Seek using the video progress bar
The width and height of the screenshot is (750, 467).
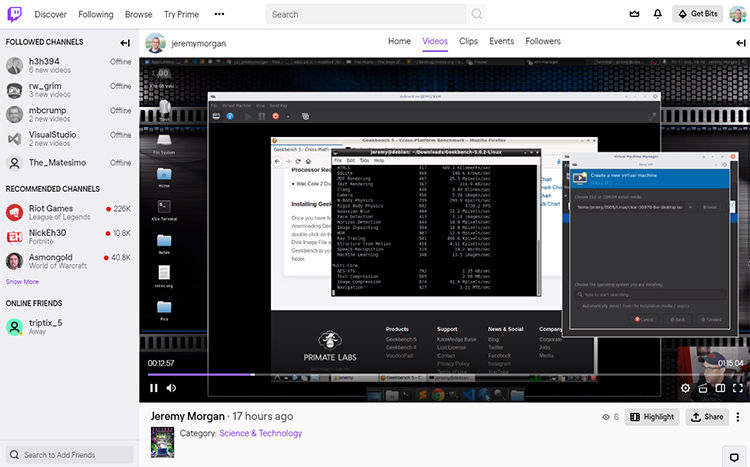click(x=445, y=375)
